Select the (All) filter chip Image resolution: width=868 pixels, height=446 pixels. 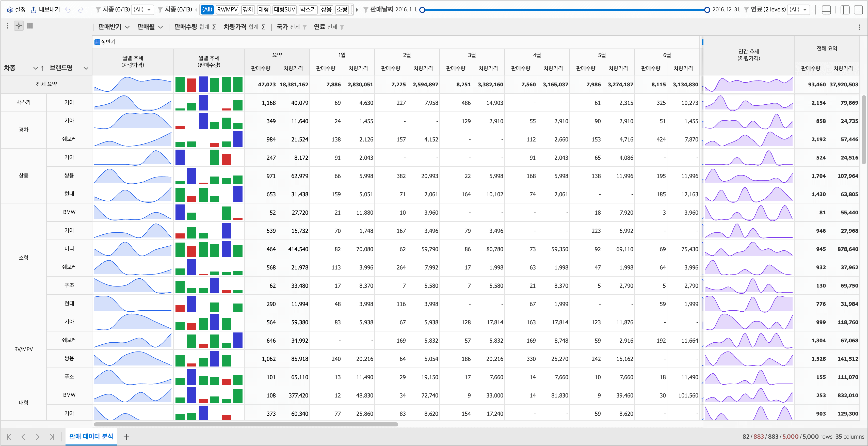point(207,9)
